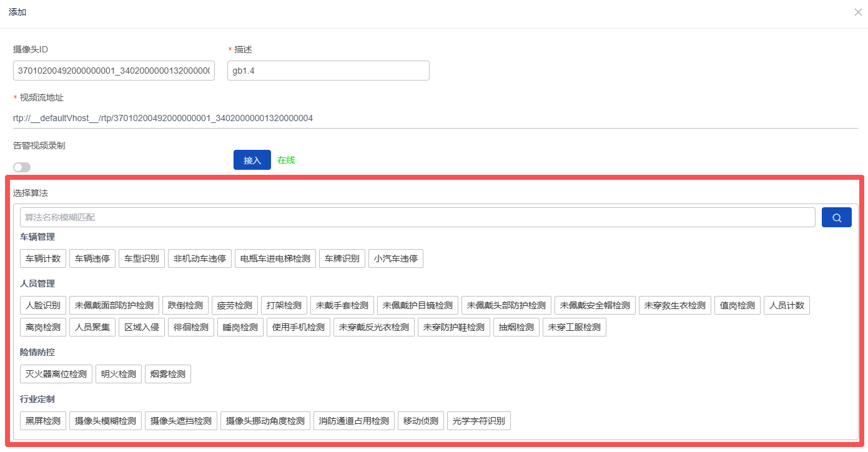The width and height of the screenshot is (868, 452).
Task: Pick the 抽烟检测 algorithm tag
Action: click(x=516, y=327)
